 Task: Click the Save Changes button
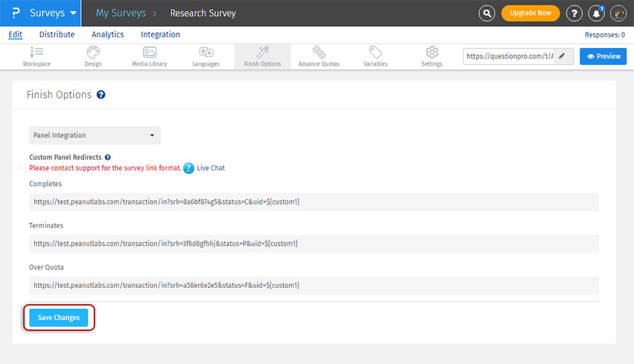click(58, 318)
